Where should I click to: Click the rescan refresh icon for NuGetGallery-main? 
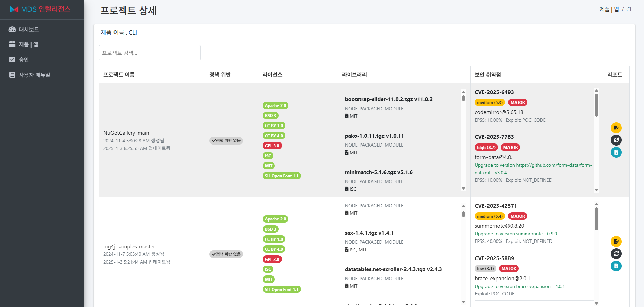click(616, 140)
